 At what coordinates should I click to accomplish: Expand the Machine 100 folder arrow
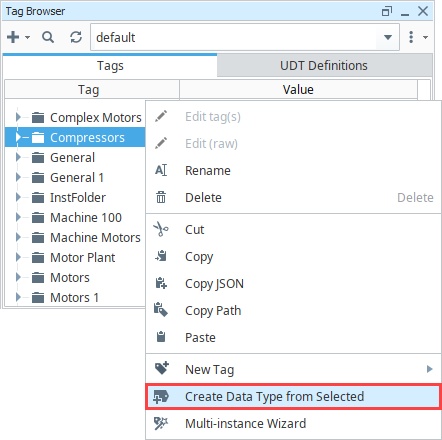[x=18, y=217]
